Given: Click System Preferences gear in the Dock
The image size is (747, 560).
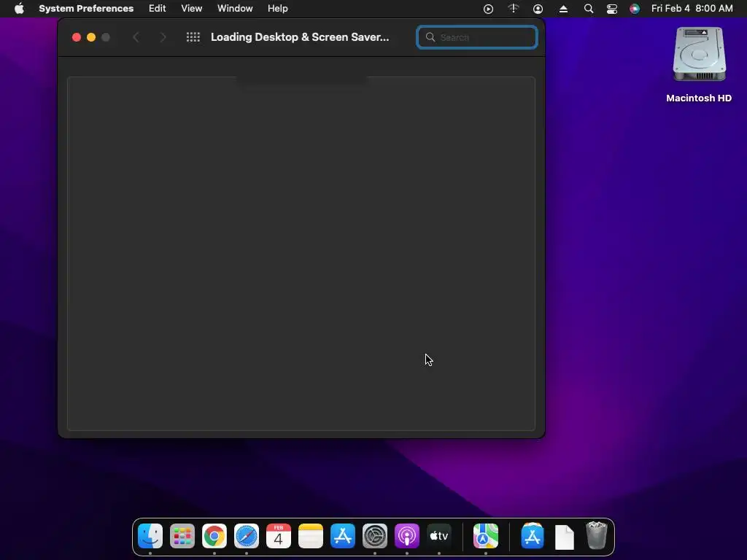Looking at the screenshot, I should pos(375,536).
